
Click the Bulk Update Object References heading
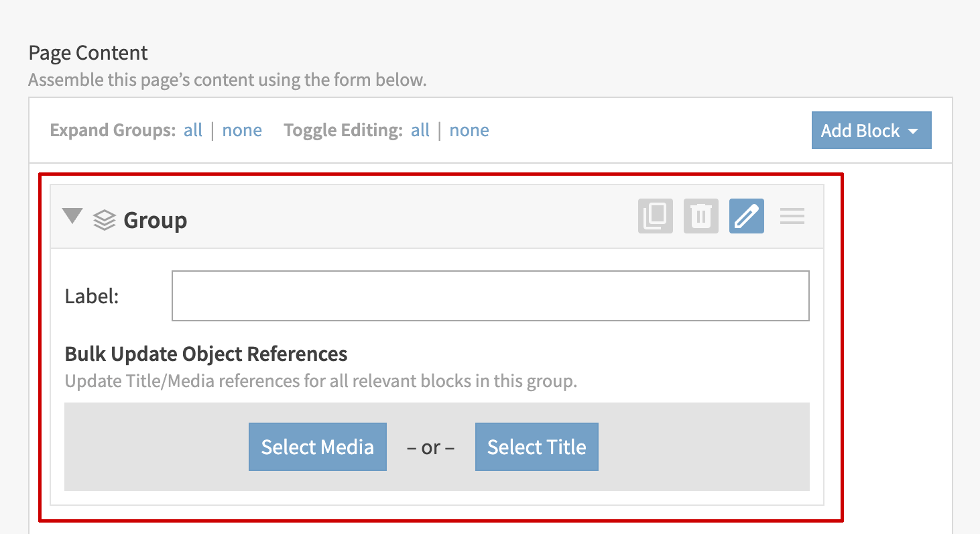(x=205, y=354)
